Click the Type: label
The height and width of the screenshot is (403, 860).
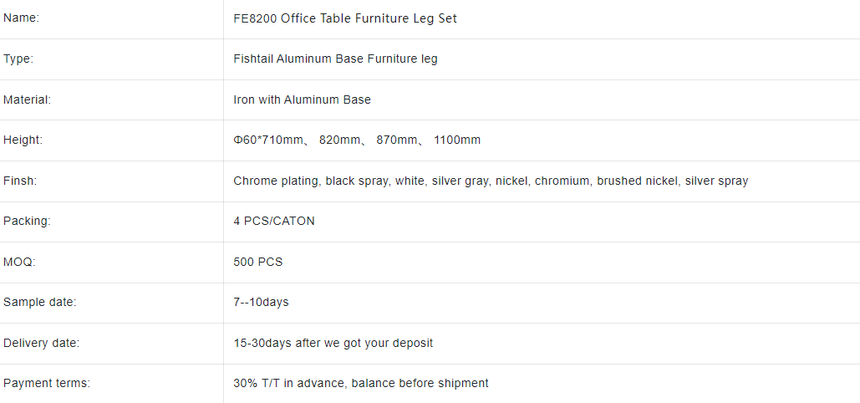point(18,59)
